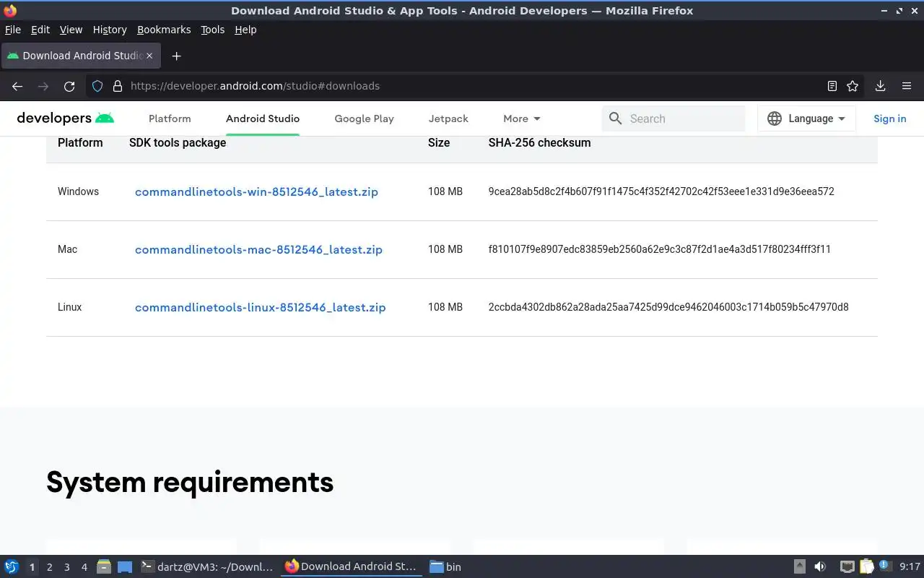Click the System requirements heading
This screenshot has width=924, height=578.
pos(190,482)
